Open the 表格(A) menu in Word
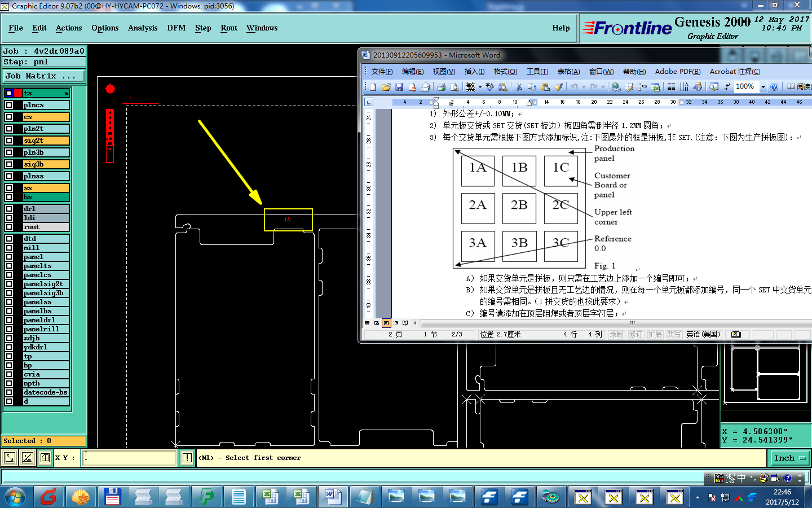The image size is (812, 508). pyautogui.click(x=568, y=72)
